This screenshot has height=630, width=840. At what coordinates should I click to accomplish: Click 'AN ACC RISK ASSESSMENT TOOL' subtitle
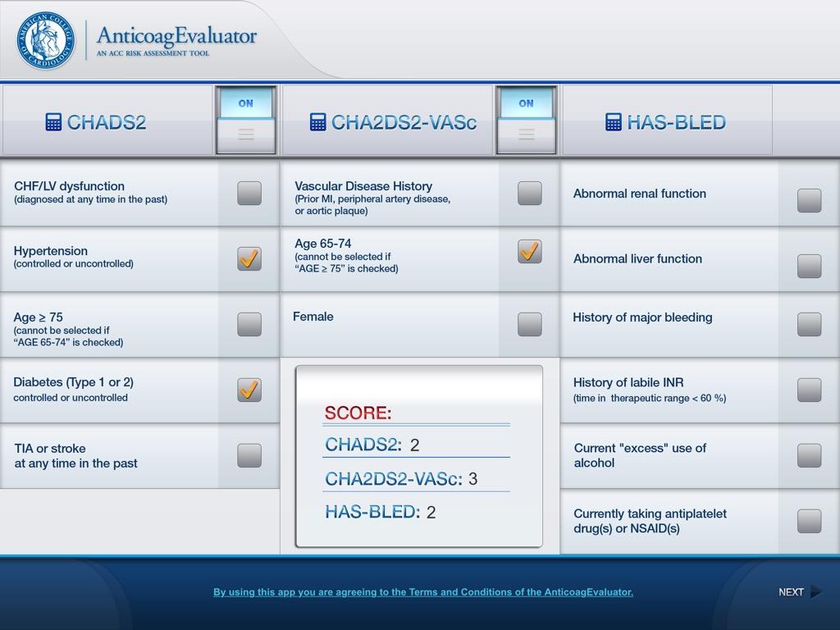tap(153, 53)
